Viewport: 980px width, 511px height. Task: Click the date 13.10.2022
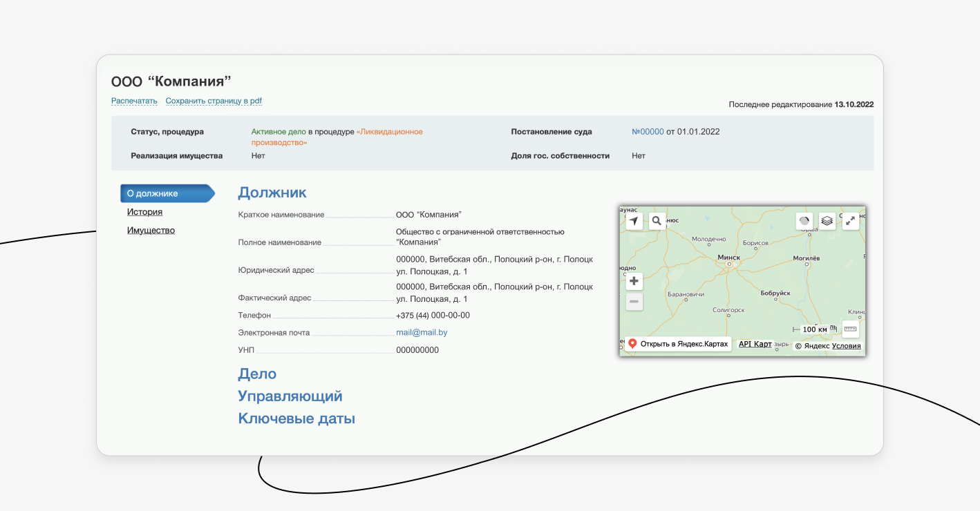click(x=854, y=104)
